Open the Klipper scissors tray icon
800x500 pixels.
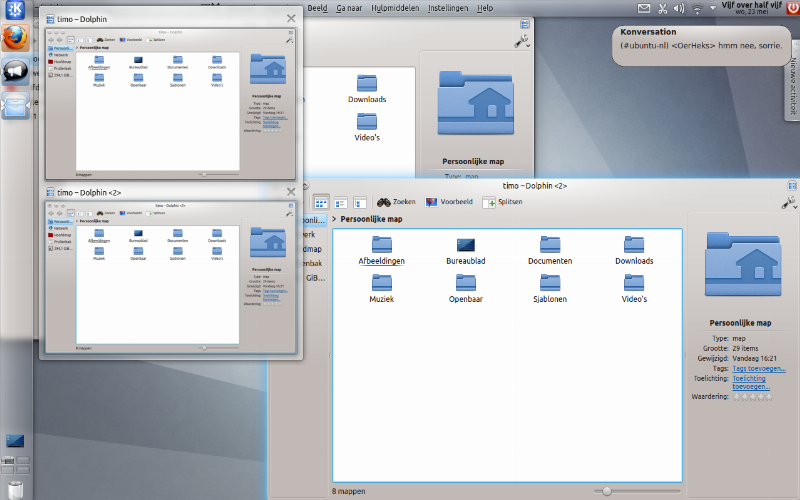[x=662, y=8]
